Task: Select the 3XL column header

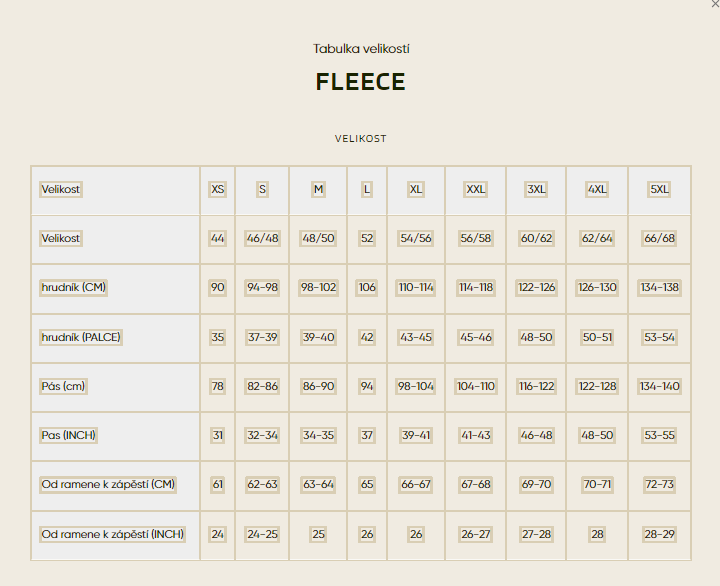Action: coord(536,189)
